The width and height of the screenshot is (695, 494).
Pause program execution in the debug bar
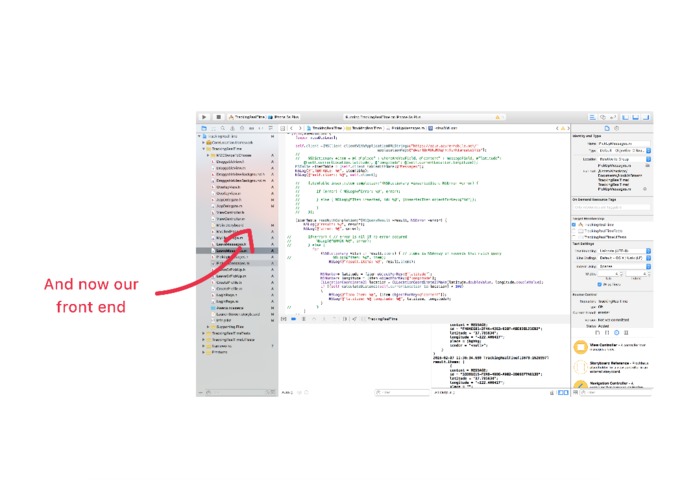coord(304,319)
